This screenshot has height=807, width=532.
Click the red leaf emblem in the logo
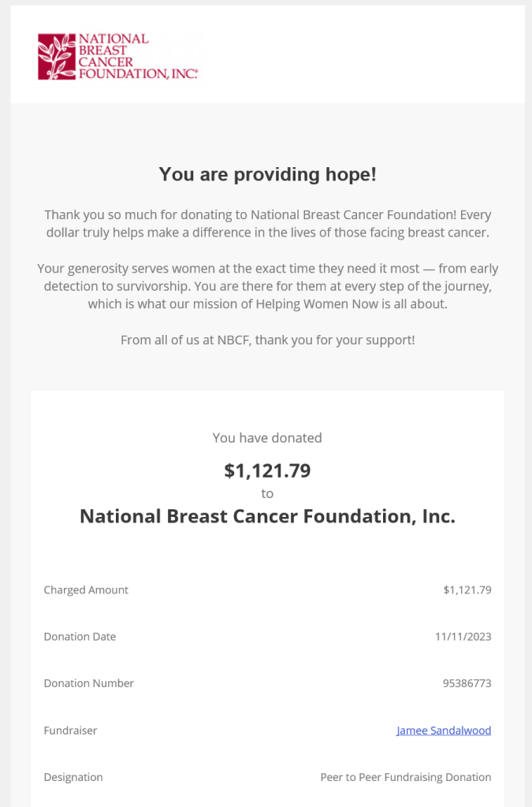tap(57, 56)
